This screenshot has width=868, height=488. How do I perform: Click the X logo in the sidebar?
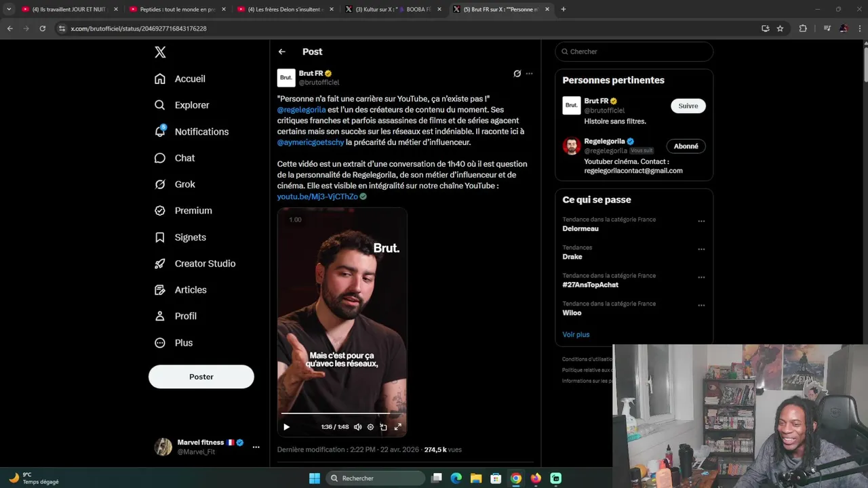pos(160,52)
